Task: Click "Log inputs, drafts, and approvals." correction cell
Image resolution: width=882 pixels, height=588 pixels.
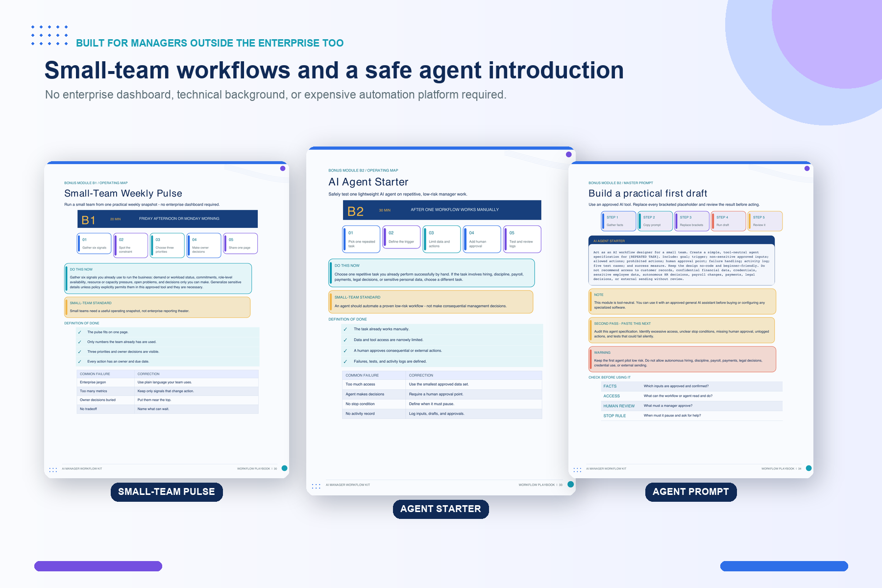Action: 474,414
